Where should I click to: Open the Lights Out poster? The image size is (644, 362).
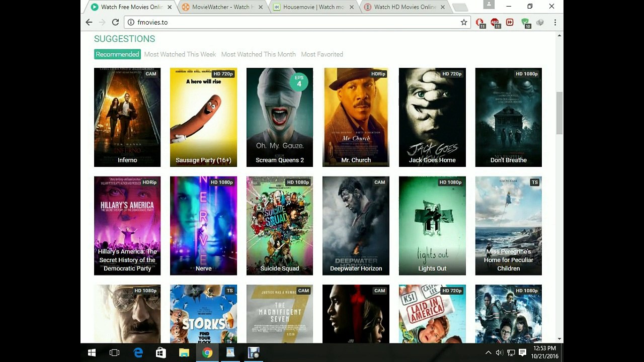point(432,226)
